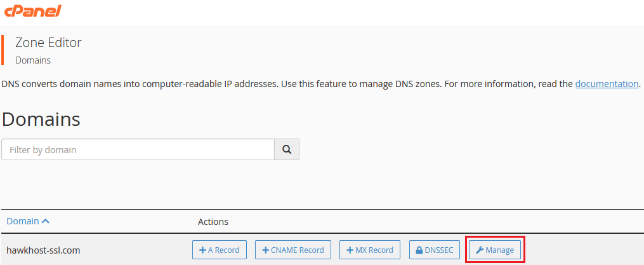Focus the Filter by domain field
This screenshot has height=265, width=644.
pyautogui.click(x=138, y=150)
